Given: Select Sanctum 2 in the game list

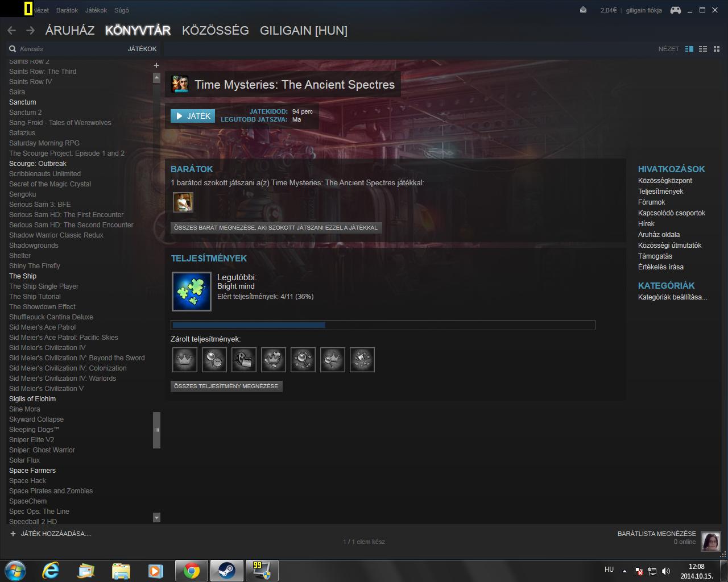Looking at the screenshot, I should [25, 113].
